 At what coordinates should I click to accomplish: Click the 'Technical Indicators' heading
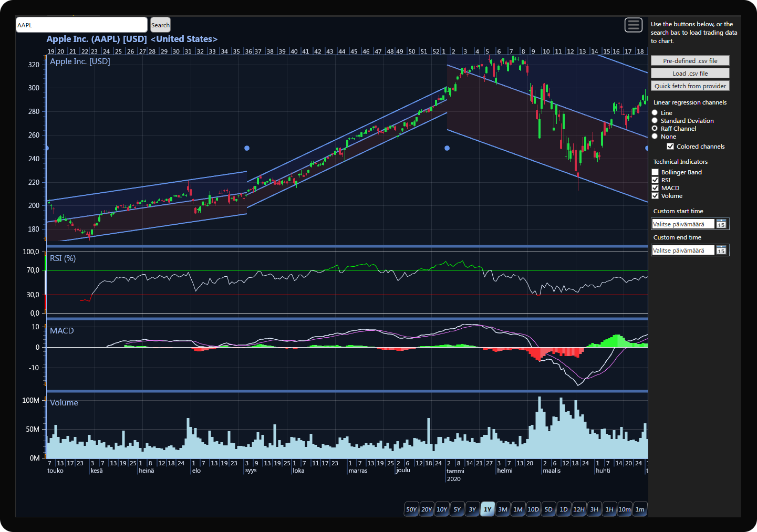(680, 162)
